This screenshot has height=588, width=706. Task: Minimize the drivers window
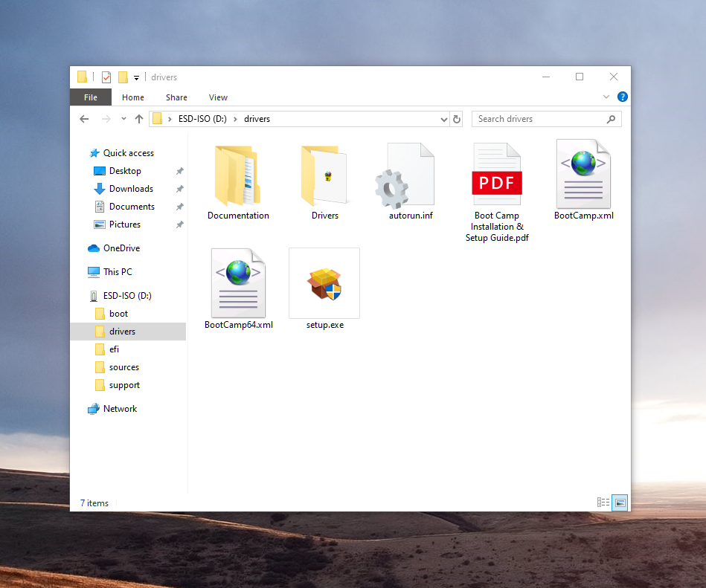click(546, 77)
